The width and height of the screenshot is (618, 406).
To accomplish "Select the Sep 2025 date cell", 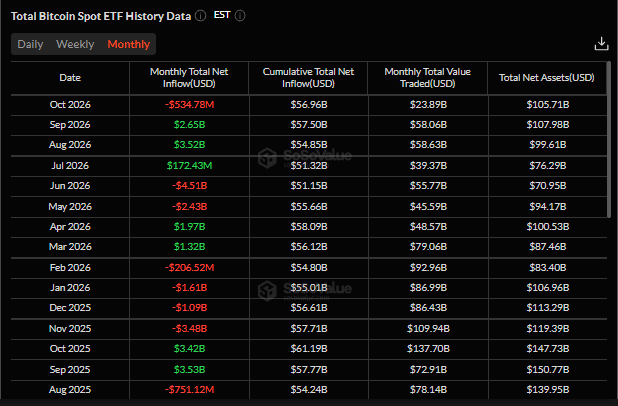I will click(70, 370).
